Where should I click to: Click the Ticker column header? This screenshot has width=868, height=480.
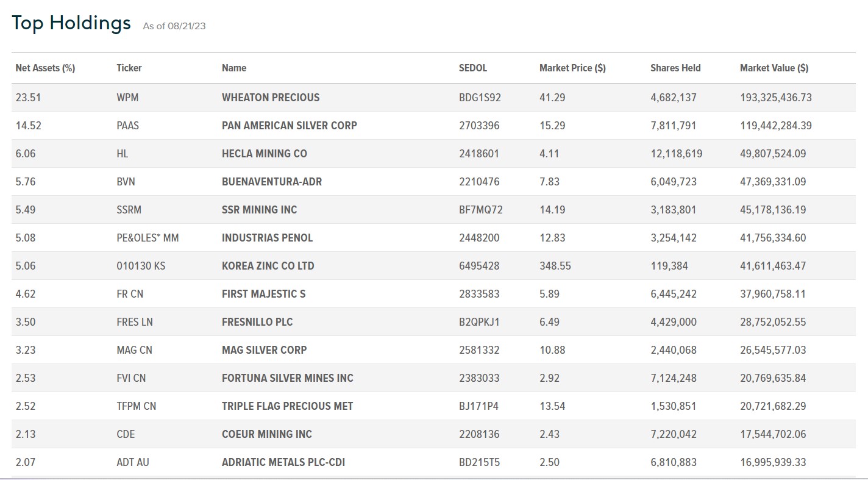tap(129, 68)
